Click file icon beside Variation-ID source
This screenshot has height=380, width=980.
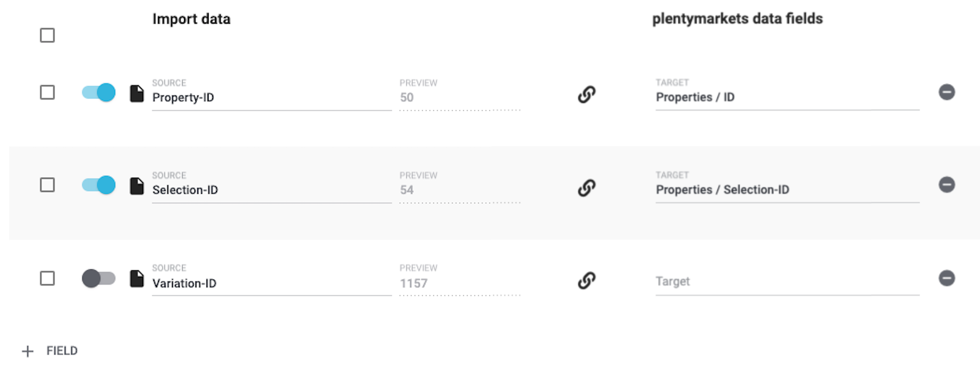click(x=137, y=279)
